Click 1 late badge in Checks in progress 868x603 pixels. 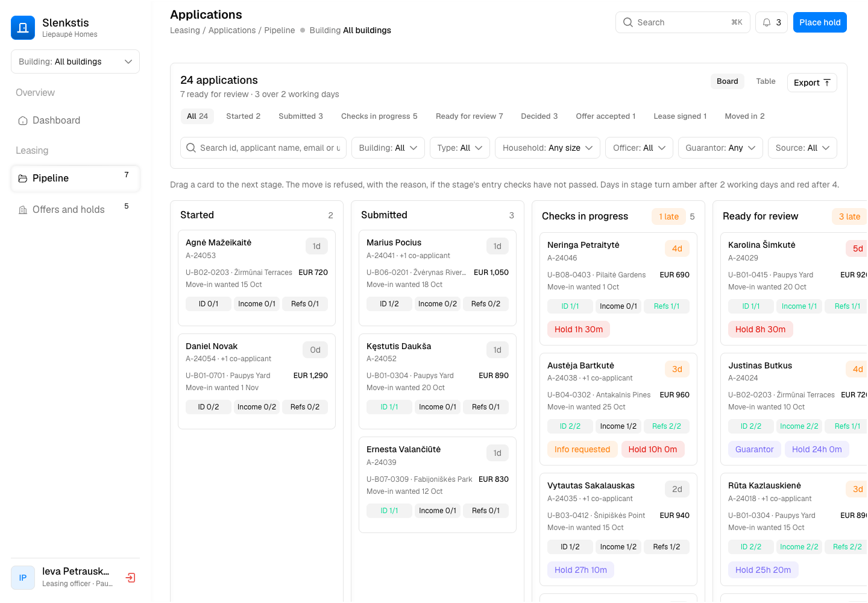pos(668,216)
